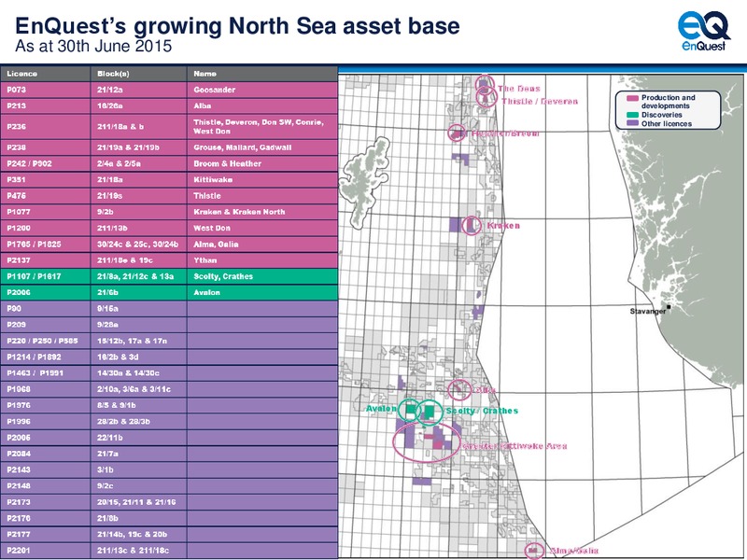Click the "P476" licence cell
Viewport: 747px width, 560px height.
click(x=45, y=196)
